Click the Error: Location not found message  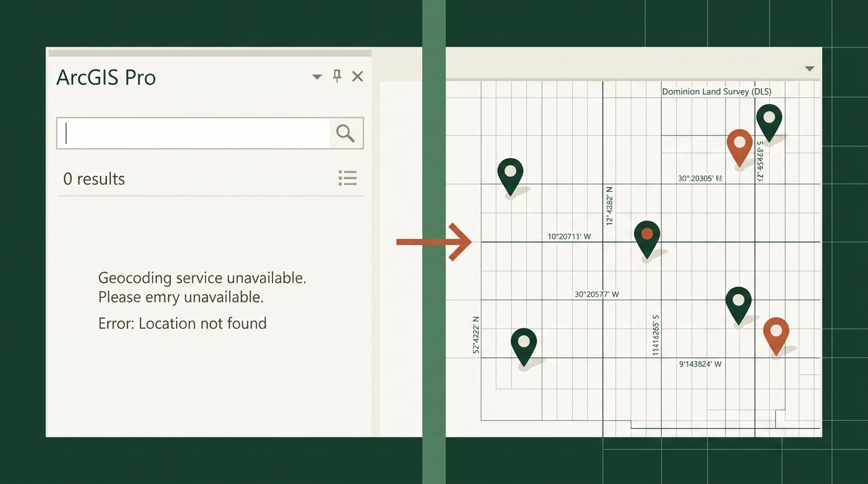coord(182,323)
